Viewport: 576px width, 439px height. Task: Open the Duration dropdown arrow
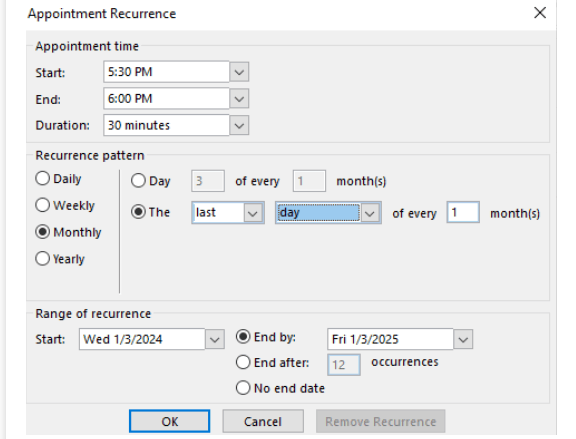(x=239, y=125)
